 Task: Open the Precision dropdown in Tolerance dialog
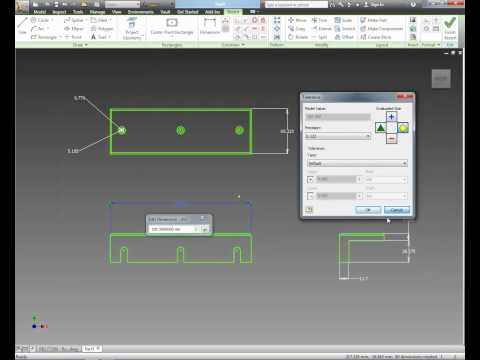coord(337,136)
